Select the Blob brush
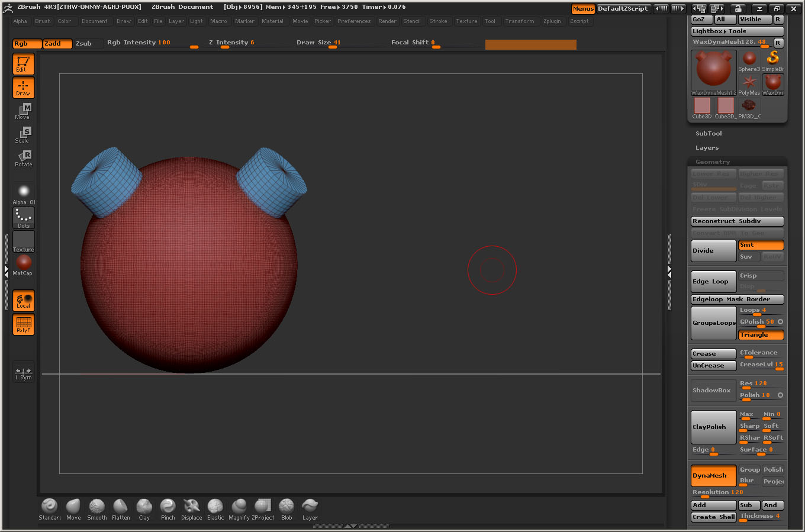 coord(286,509)
